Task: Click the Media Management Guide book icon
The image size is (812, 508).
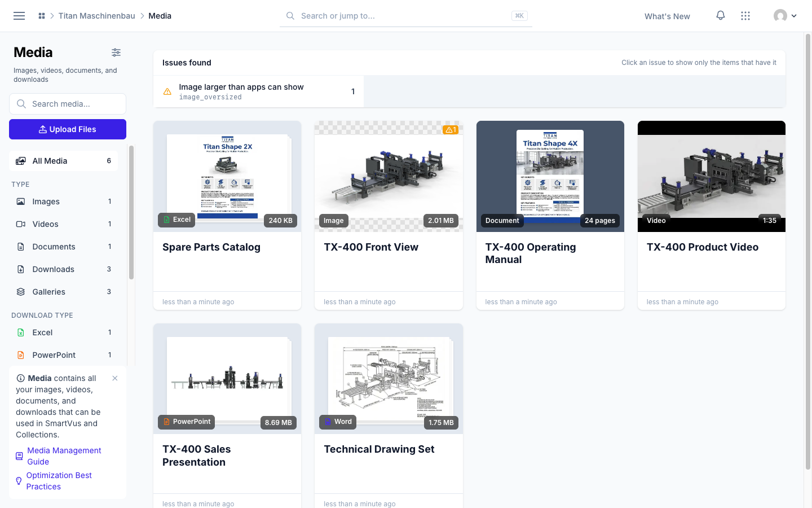Action: point(19,456)
